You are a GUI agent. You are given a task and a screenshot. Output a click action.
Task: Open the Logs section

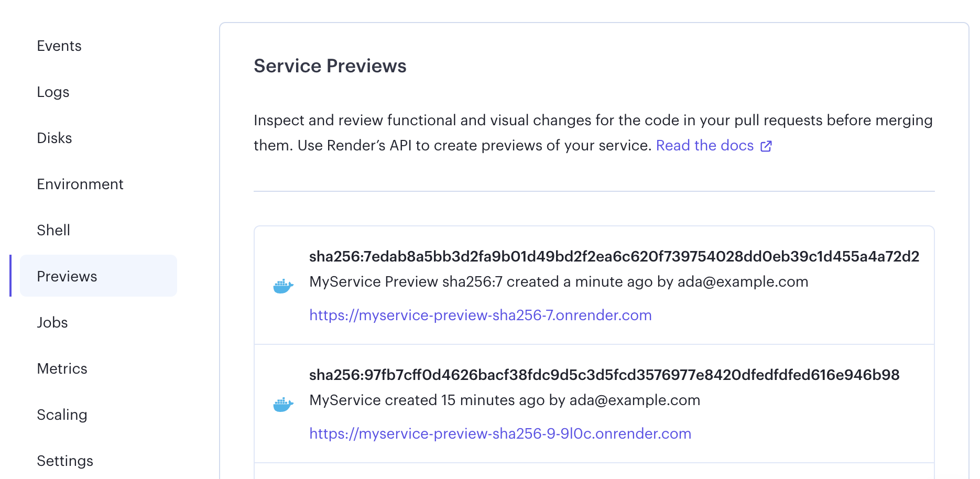coord(53,92)
